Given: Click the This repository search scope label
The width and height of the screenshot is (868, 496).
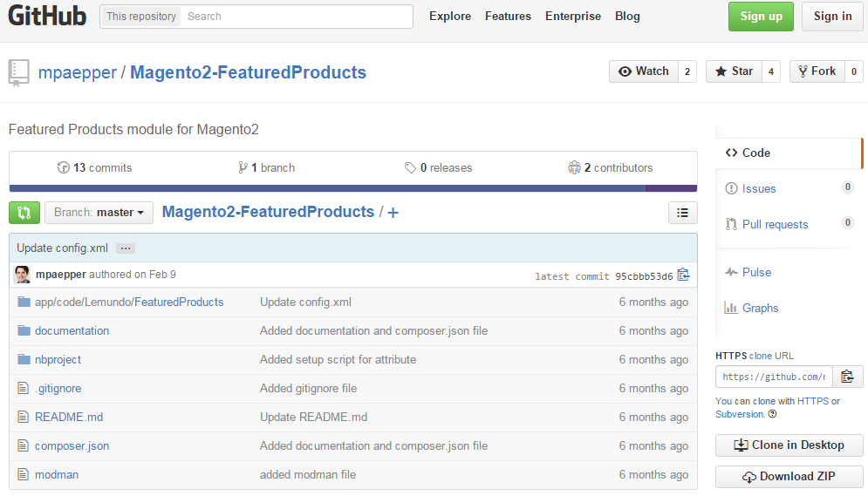Looking at the screenshot, I should [x=141, y=17].
